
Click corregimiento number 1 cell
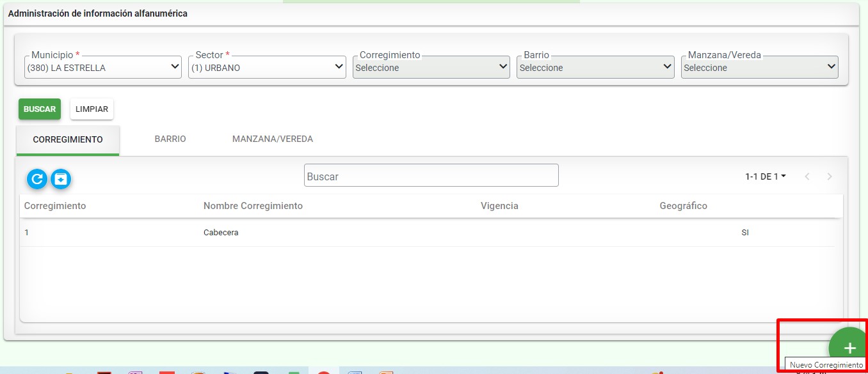coord(26,233)
